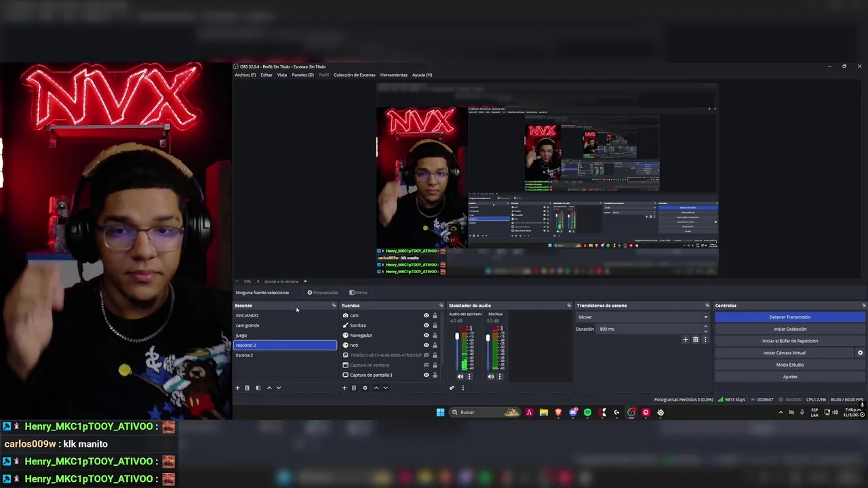Delete scene transition with trash icon
The image size is (868, 488).
tap(695, 340)
